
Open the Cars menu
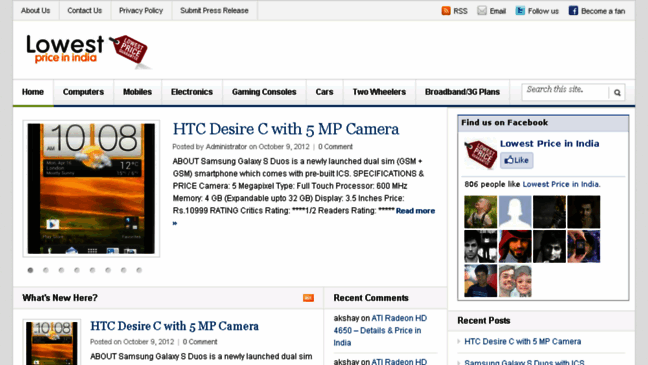pos(324,92)
